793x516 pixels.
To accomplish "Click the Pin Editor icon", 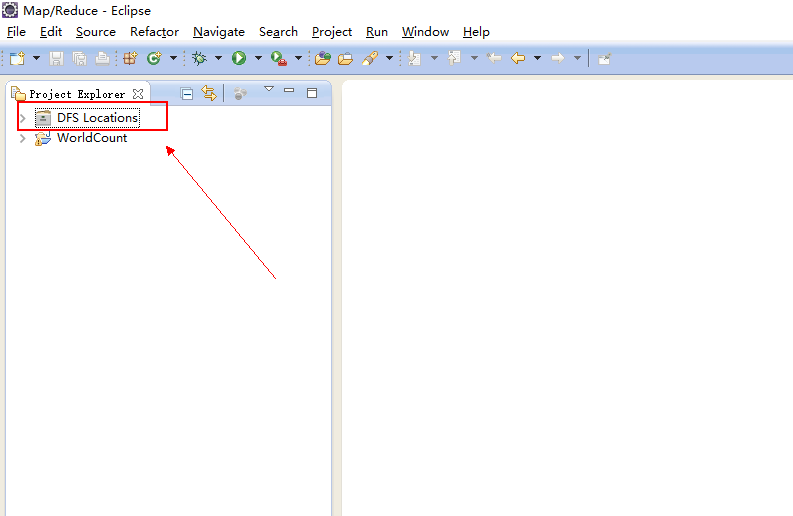I will point(604,59).
